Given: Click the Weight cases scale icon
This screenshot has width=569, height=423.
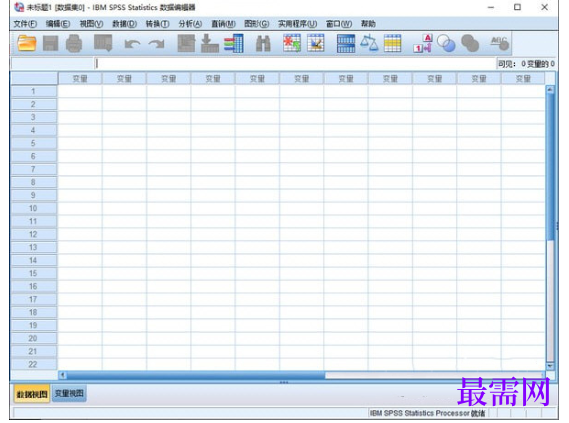Looking at the screenshot, I should pos(369,43).
